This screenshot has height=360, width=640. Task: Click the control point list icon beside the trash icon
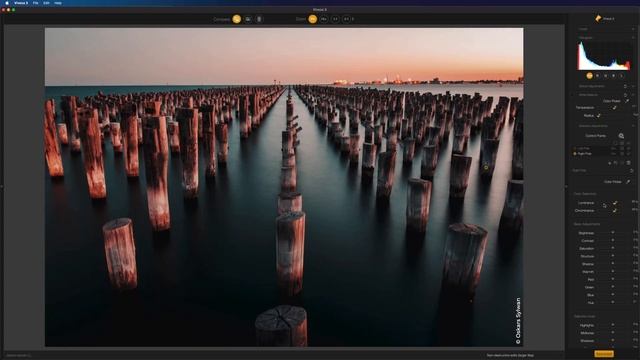click(x=622, y=162)
